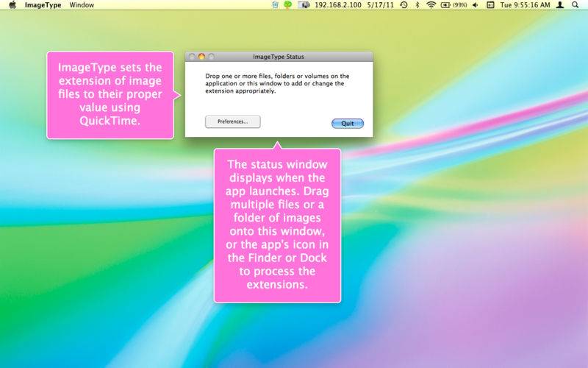588x368 pixels.
Task: Click the green tree icon in menu bar
Action: pyautogui.click(x=287, y=5)
